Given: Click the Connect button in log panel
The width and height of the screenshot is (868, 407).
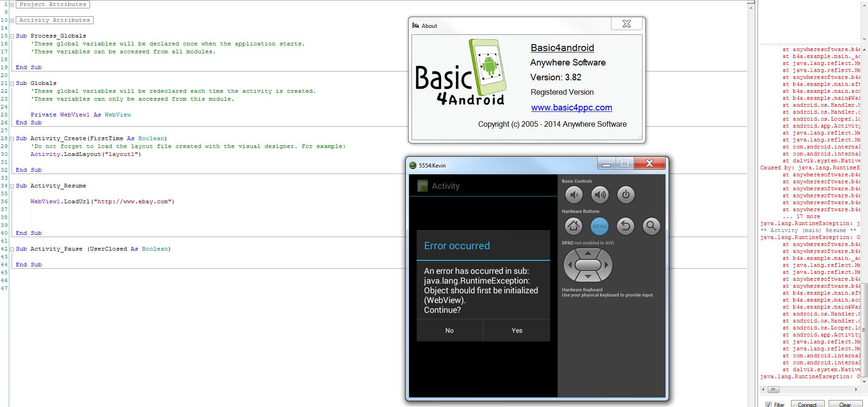Looking at the screenshot, I should (x=807, y=404).
